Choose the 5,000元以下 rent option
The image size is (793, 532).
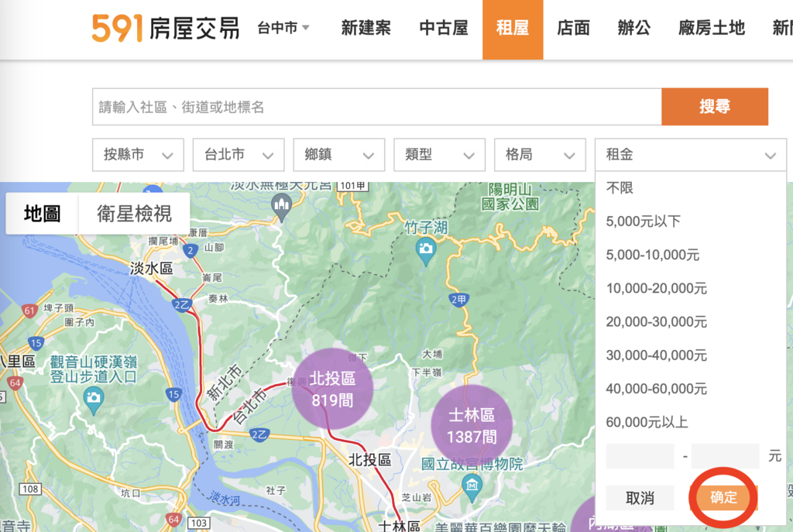click(x=644, y=221)
